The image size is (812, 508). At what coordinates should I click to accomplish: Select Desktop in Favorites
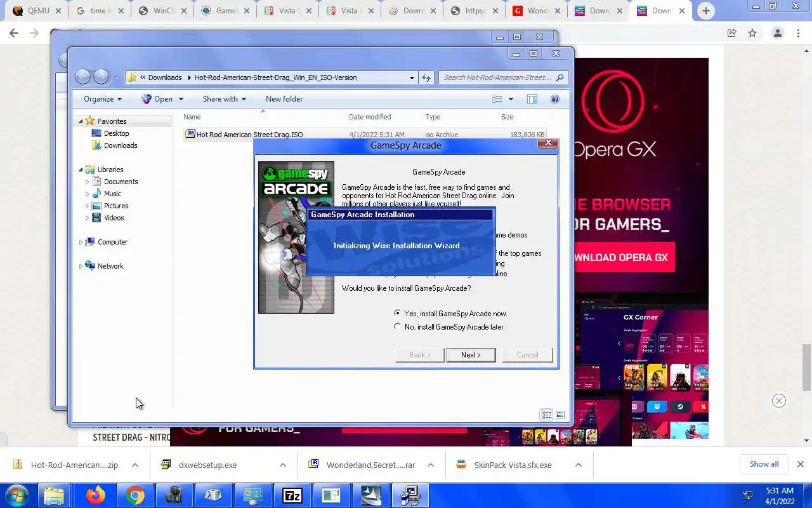(x=117, y=133)
